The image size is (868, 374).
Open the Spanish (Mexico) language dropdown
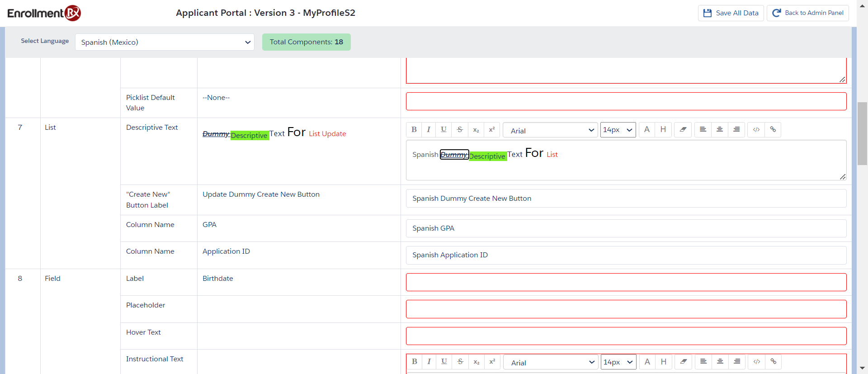pos(165,42)
